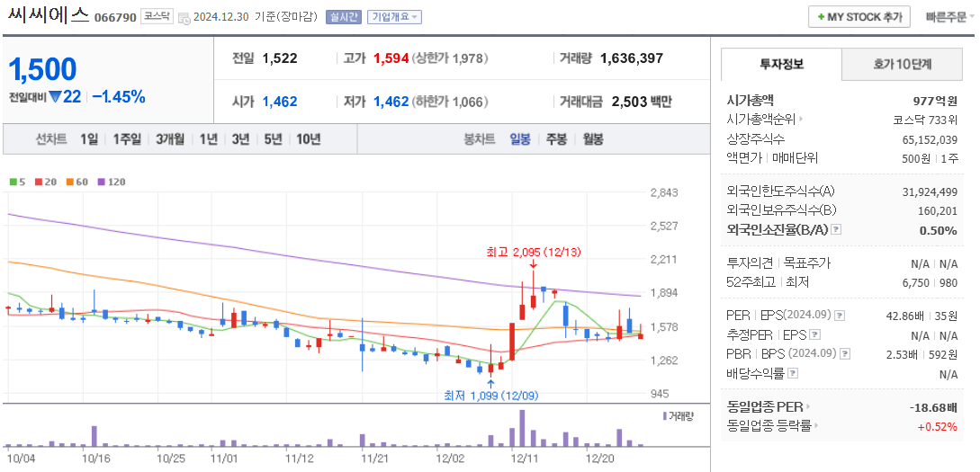Expand the 기업개요 dropdown
This screenshot has width=980, height=472.
pos(394,17)
